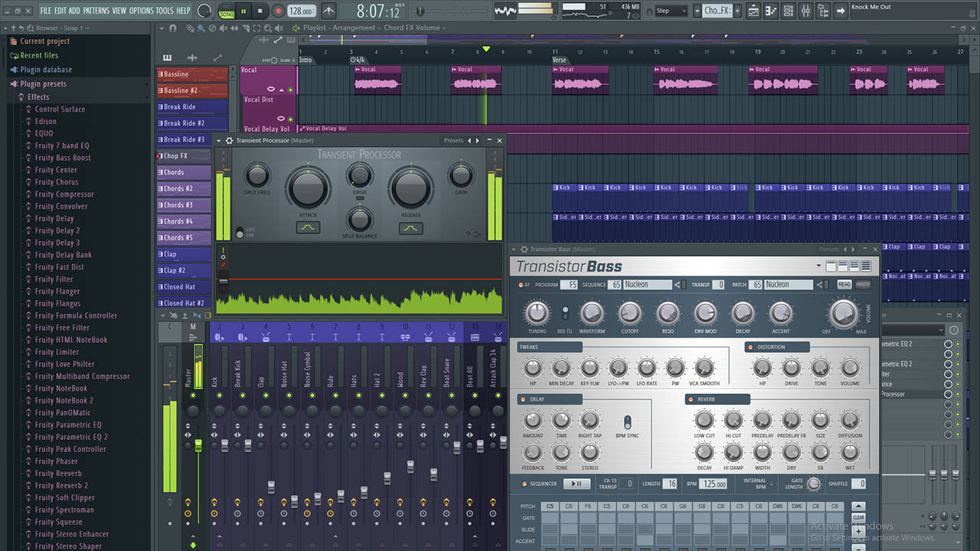This screenshot has width=980, height=551.
Task: Mute the Vocal track green LED
Action: click(289, 90)
